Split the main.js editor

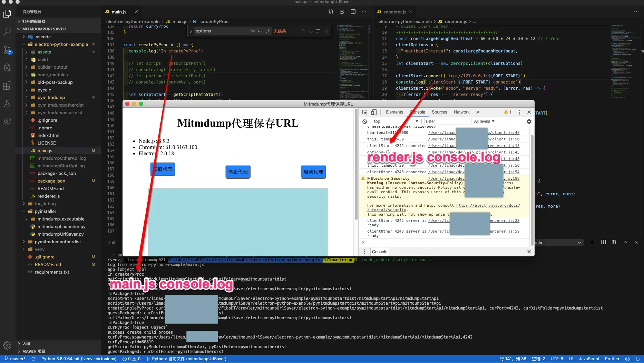[x=353, y=11]
